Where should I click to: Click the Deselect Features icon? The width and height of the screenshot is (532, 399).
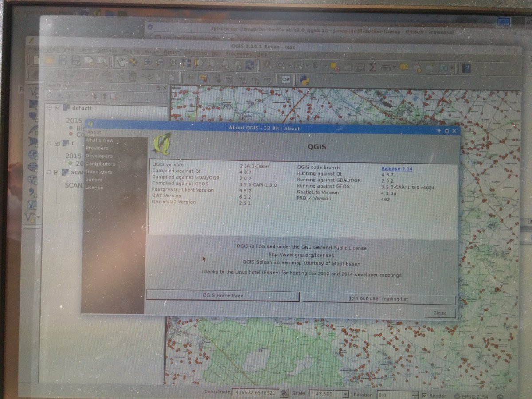335,66
